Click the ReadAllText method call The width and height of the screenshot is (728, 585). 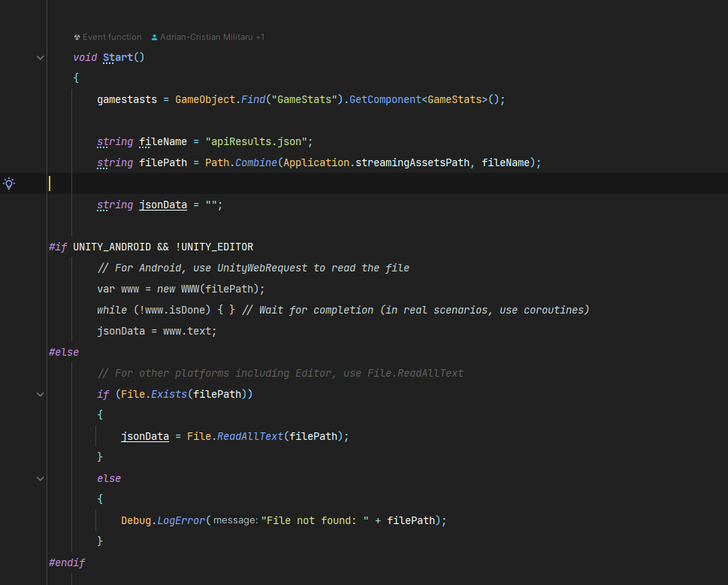pos(249,436)
